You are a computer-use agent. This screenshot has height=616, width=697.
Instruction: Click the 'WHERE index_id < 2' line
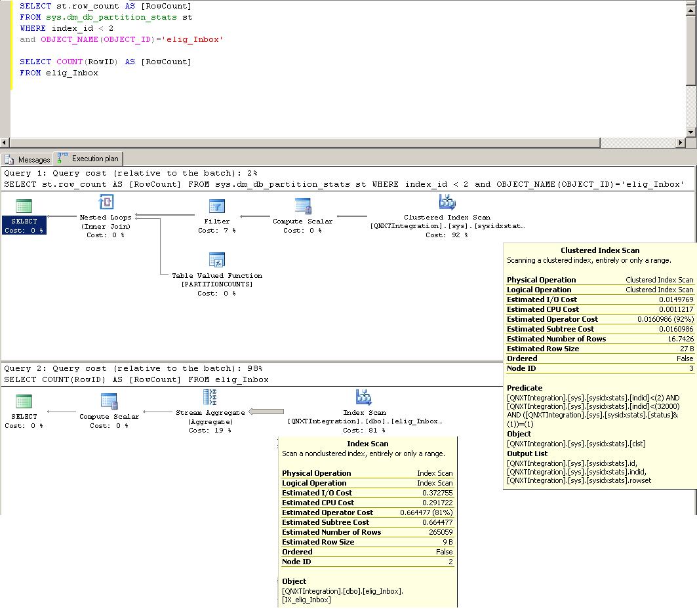pos(66,28)
